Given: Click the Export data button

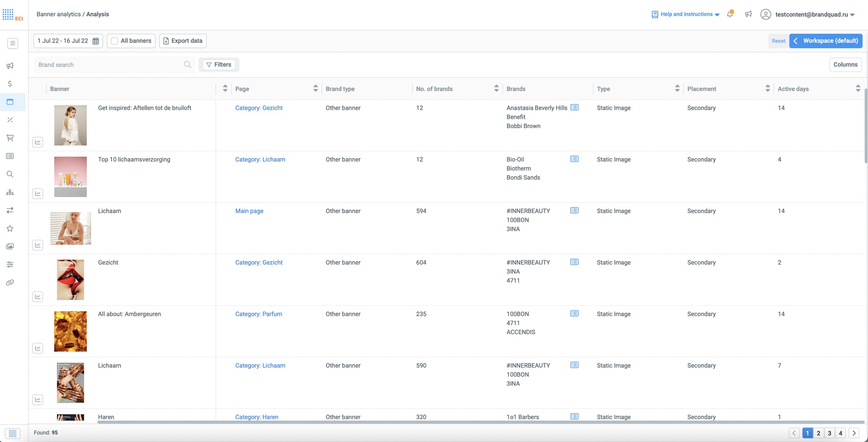Looking at the screenshot, I should click(183, 41).
